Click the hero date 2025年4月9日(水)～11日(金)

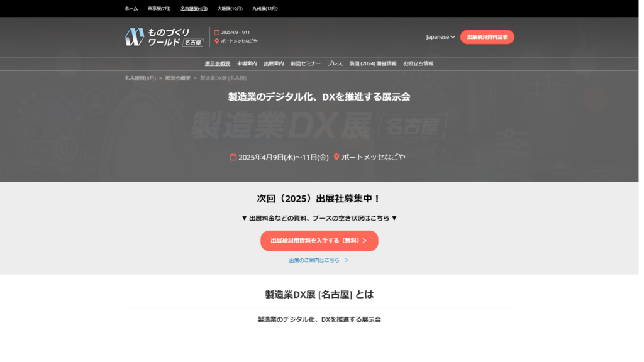click(x=284, y=157)
